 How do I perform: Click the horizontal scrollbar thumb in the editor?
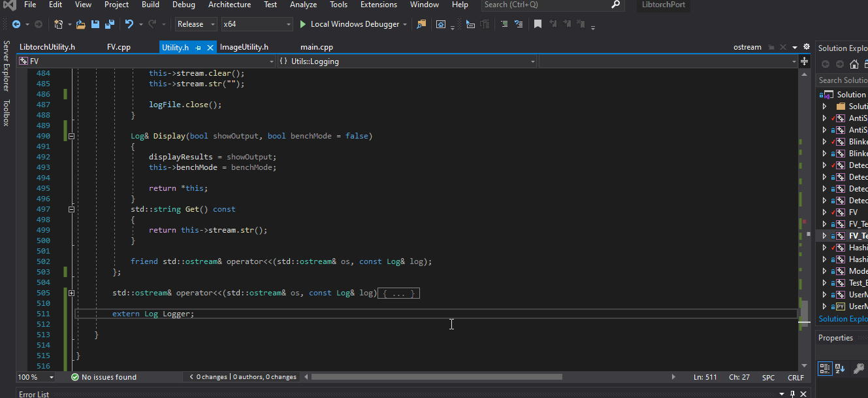[436, 377]
